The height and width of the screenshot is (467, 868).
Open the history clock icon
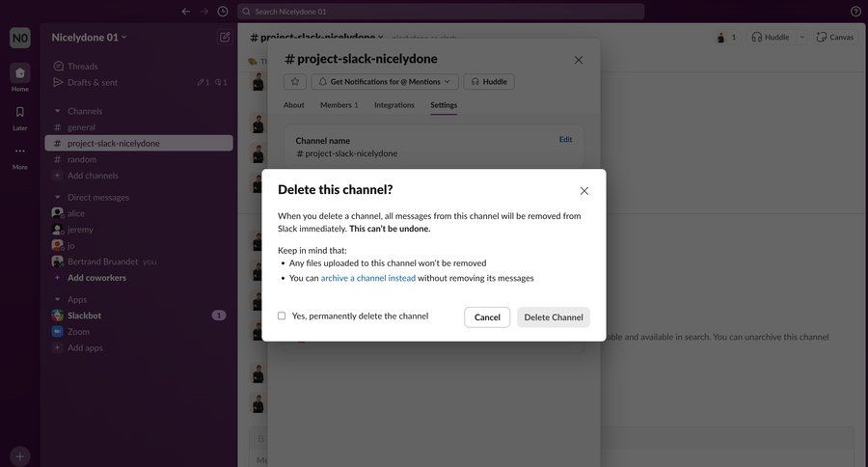coord(223,11)
